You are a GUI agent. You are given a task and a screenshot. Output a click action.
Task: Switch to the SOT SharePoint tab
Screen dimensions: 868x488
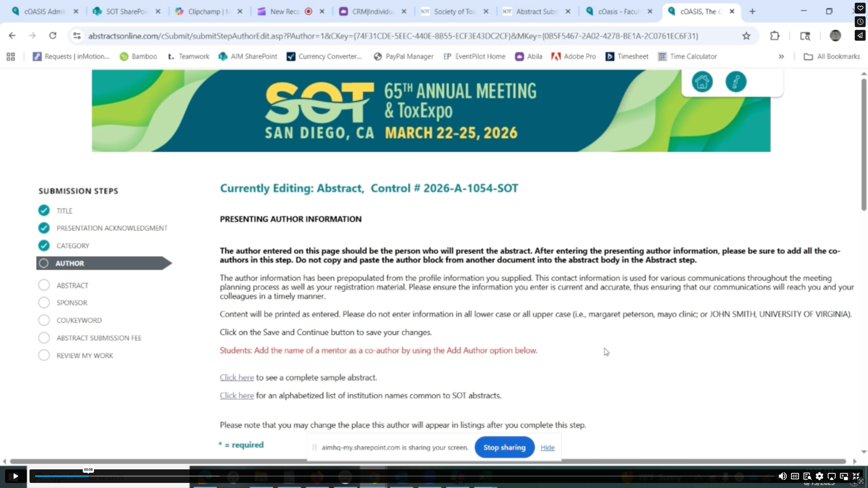tap(126, 12)
